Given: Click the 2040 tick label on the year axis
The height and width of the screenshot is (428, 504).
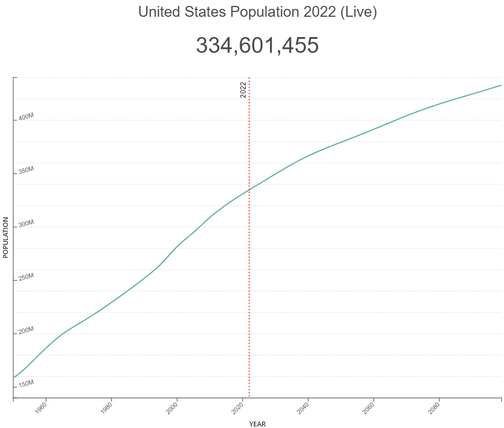Looking at the screenshot, I should click(302, 407).
